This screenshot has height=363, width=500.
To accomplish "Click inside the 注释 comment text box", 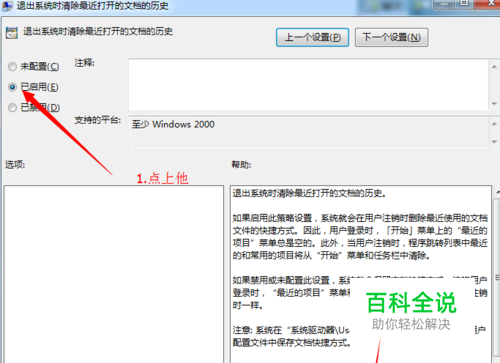I will pyautogui.click(x=308, y=85).
